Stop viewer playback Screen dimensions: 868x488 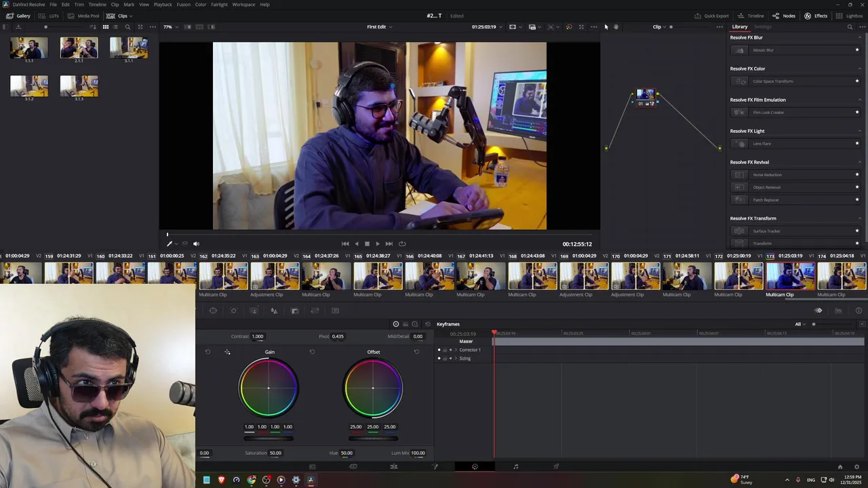pos(367,244)
